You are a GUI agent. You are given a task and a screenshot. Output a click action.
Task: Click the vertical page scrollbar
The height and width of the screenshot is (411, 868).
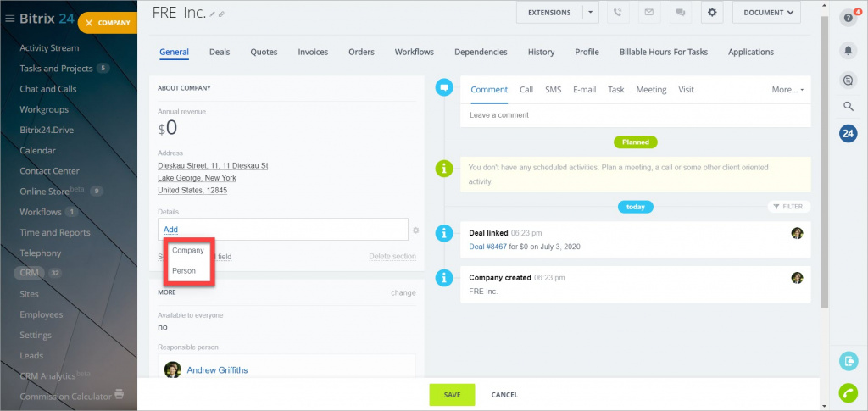click(825, 160)
